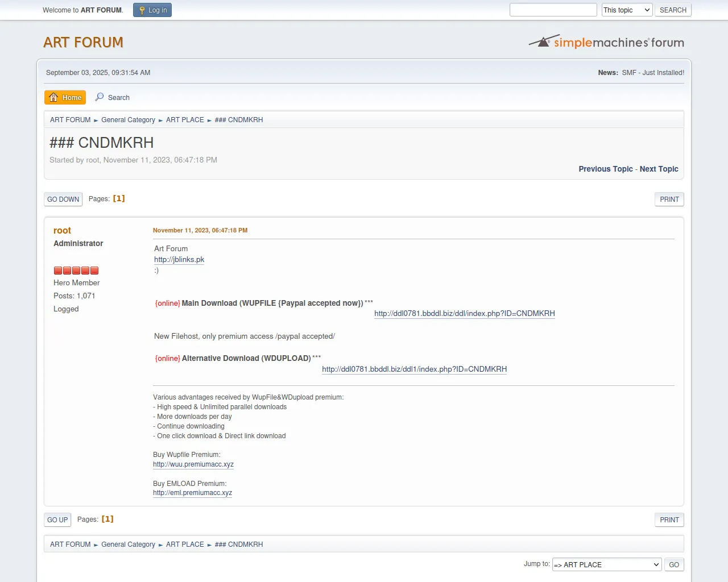The width and height of the screenshot is (728, 582).
Task: Open the http://wuu.premiumacc.xyz link
Action: [193, 464]
